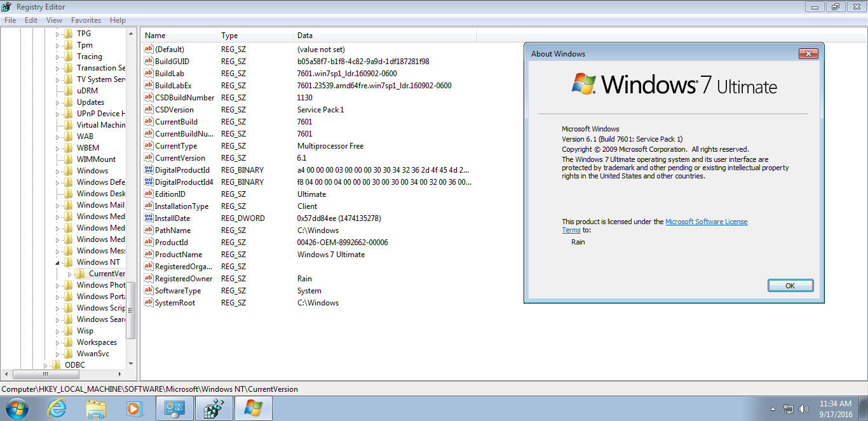Switch to About Windows taskbar button

click(x=253, y=408)
